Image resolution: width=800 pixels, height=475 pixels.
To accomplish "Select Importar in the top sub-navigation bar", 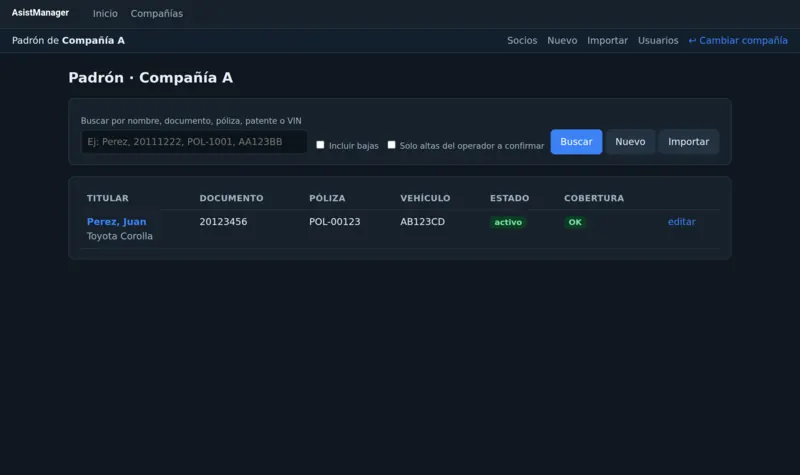I will (607, 40).
